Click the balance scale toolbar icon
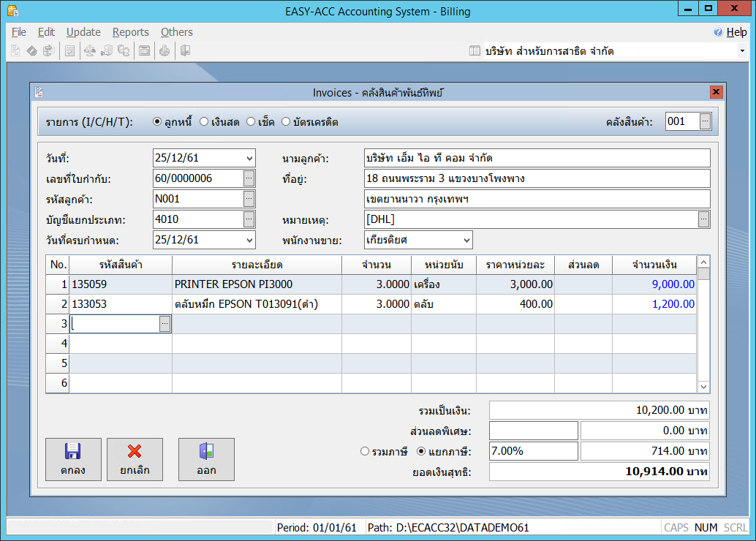 pyautogui.click(x=89, y=51)
